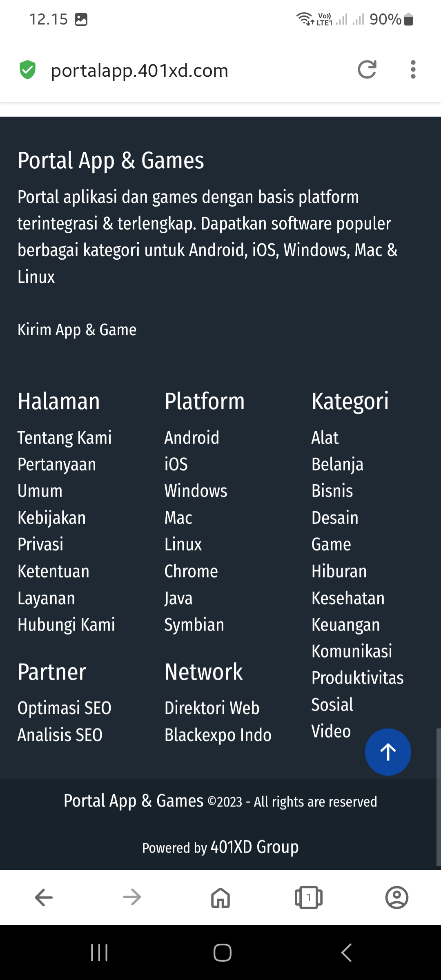This screenshot has height=980, width=441.
Task: Tap the green security shield icon
Action: coord(27,70)
